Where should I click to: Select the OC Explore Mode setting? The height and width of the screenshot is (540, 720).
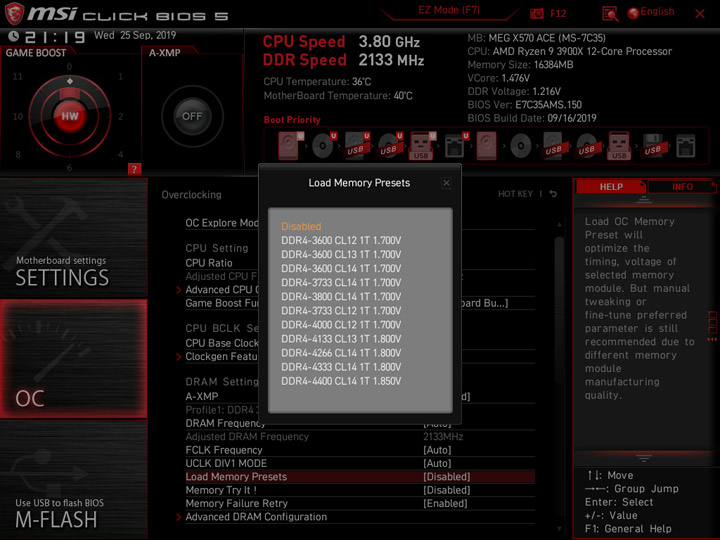222,223
